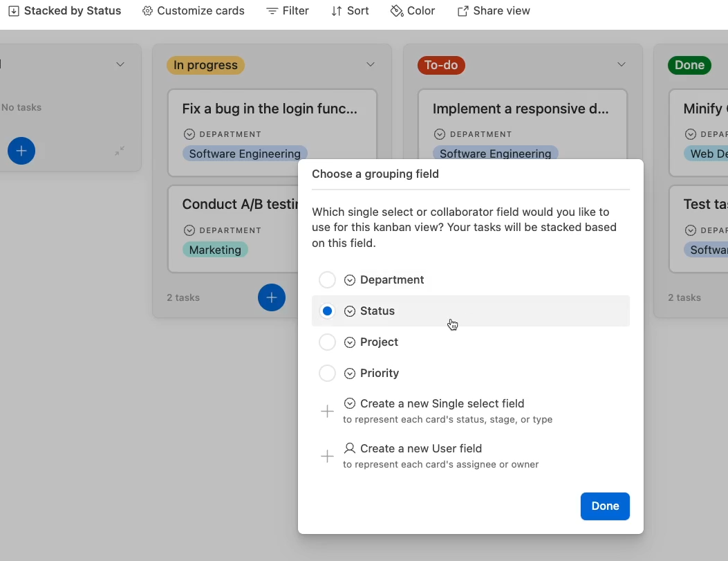Open the Implement a responsive design card
Screen dimensions: 728x561
pos(523,125)
